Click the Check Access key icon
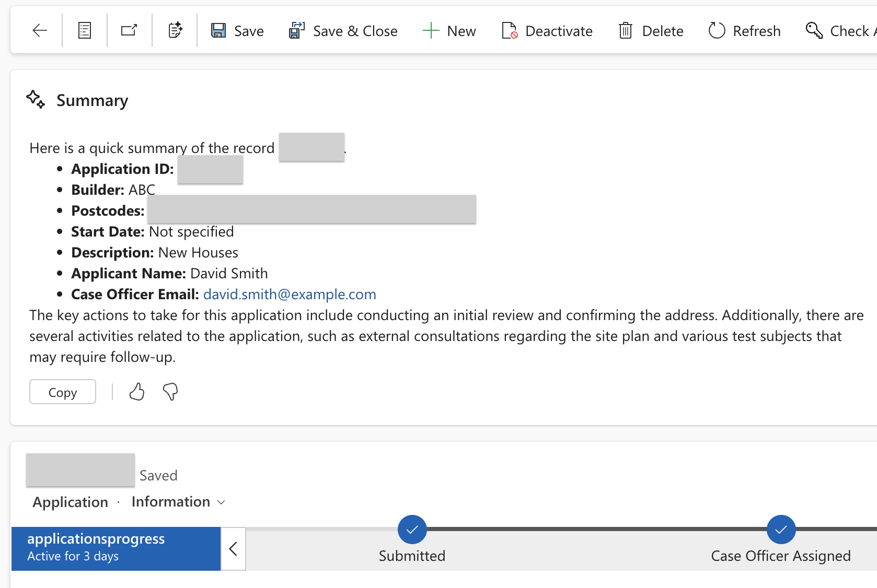Screen dimensions: 877x588 (x=814, y=30)
